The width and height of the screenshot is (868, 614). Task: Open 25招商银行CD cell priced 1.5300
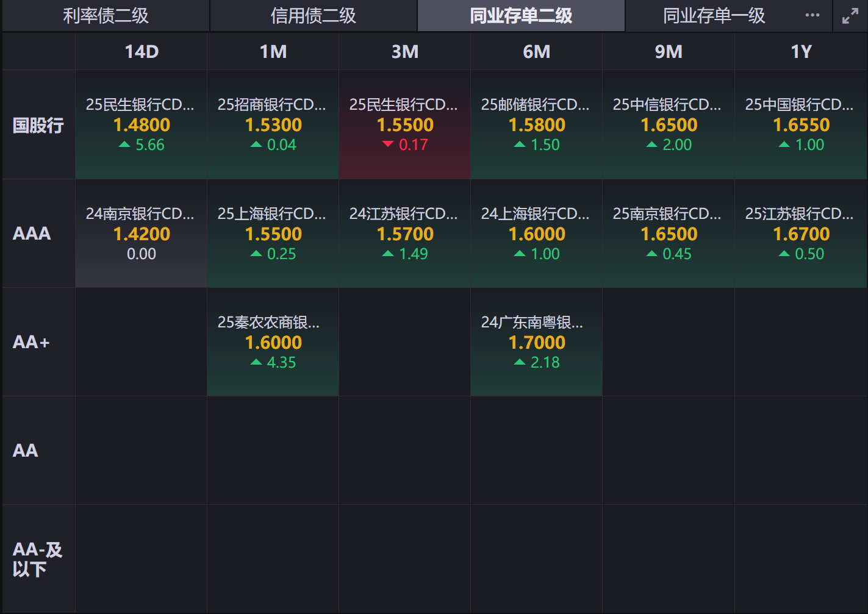coord(273,125)
